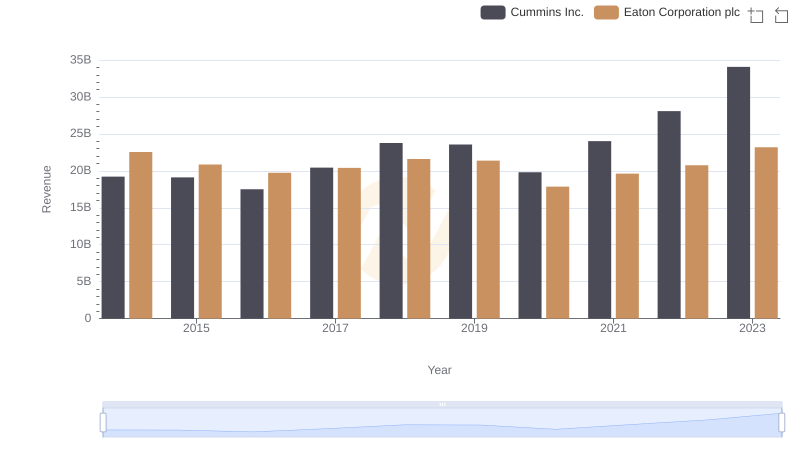Click the 2019 x-axis label
The image size is (800, 461).
(x=474, y=328)
